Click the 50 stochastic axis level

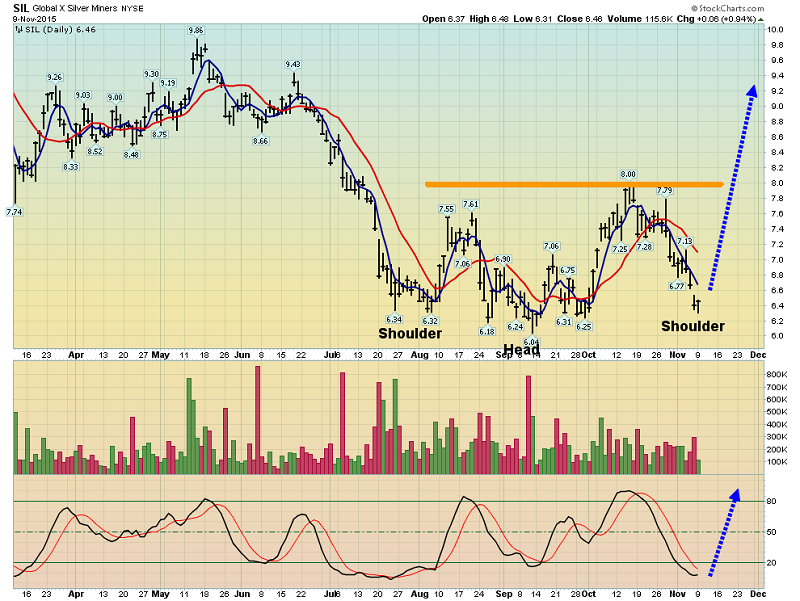tap(771, 532)
